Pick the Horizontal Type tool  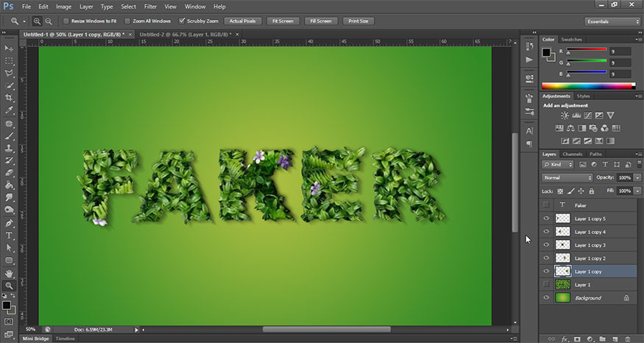pos(9,236)
